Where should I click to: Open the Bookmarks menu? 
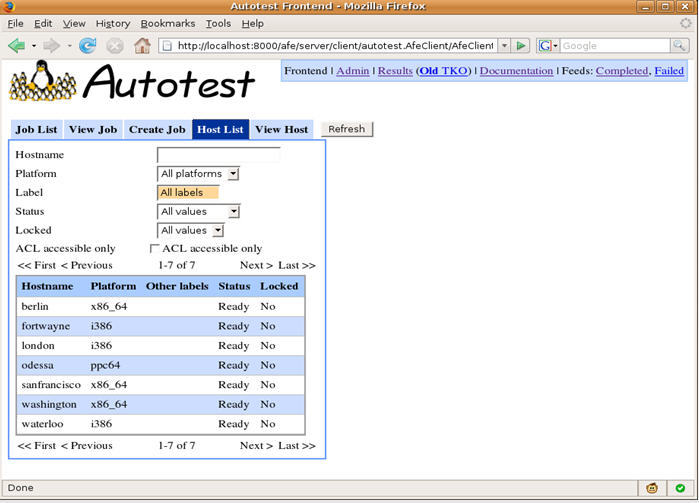tap(168, 24)
